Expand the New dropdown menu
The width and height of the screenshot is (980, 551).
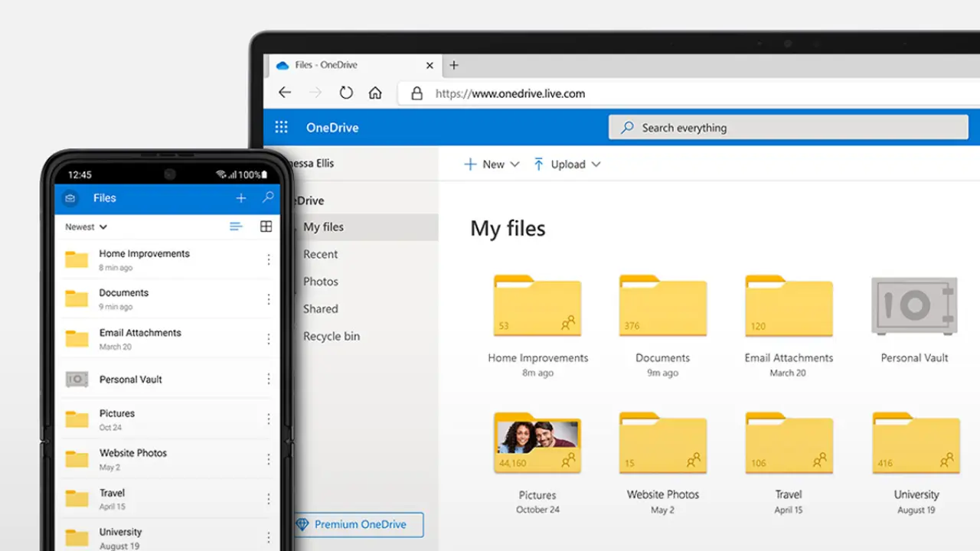click(492, 165)
